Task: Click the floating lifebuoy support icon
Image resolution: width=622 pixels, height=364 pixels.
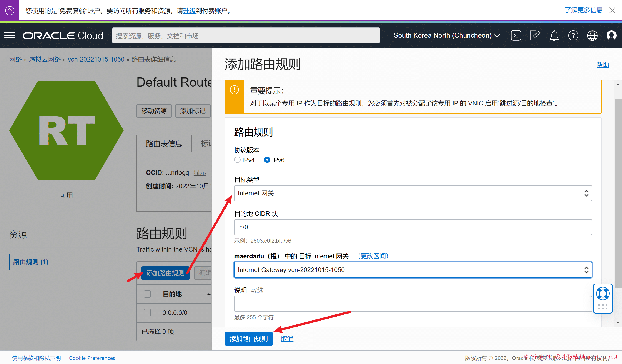Action: tap(602, 294)
